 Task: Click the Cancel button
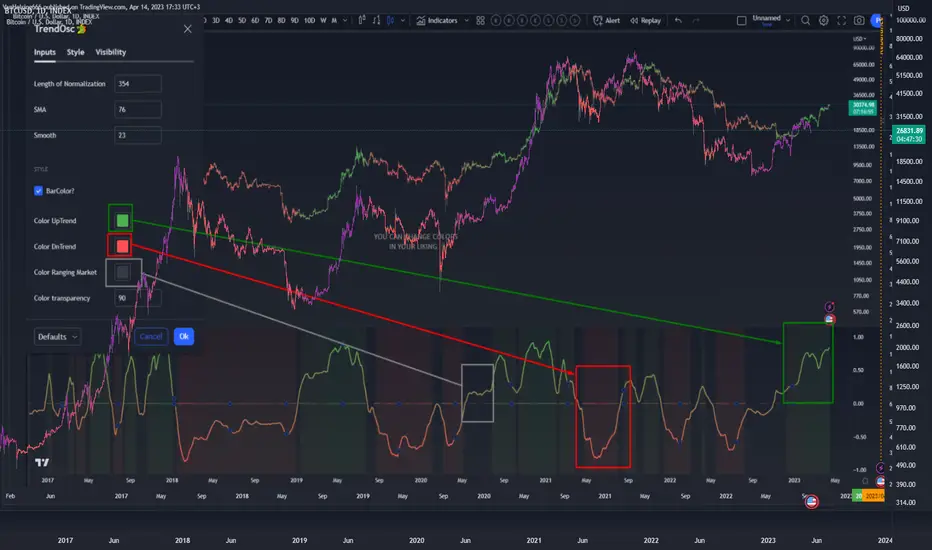click(x=151, y=337)
